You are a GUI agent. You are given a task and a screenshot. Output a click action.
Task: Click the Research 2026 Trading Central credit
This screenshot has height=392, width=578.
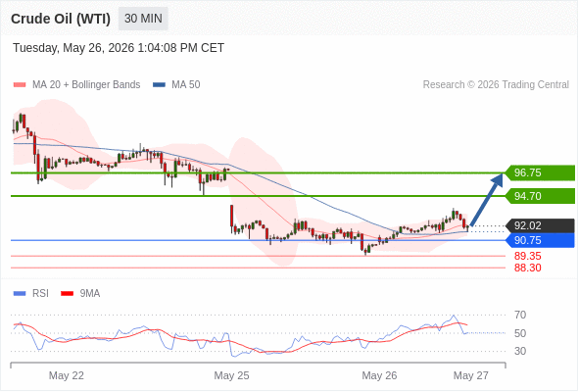pyautogui.click(x=496, y=85)
